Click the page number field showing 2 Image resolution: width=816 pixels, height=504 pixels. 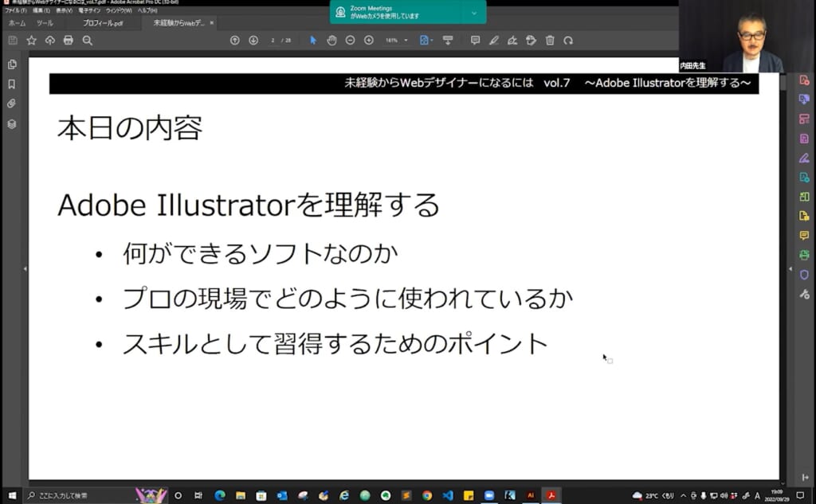coord(273,41)
